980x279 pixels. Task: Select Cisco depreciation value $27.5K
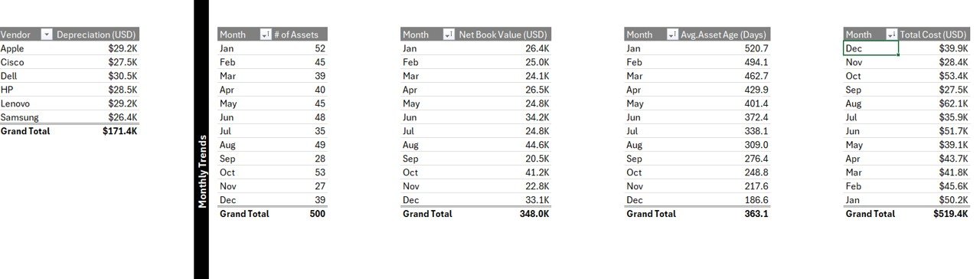(x=96, y=62)
